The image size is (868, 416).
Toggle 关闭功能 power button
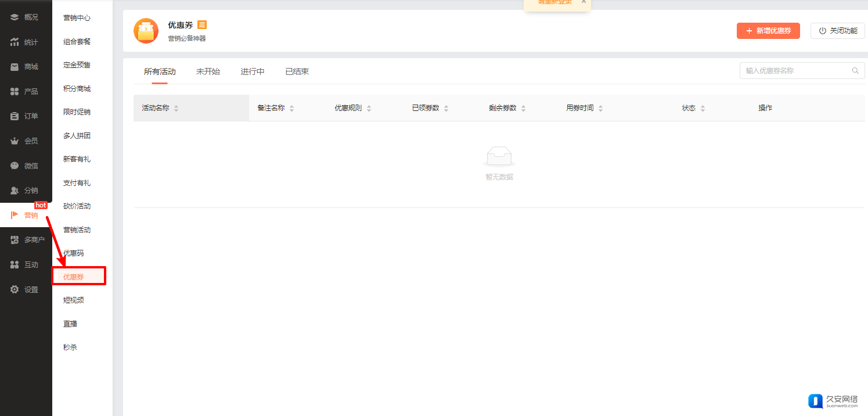click(x=837, y=31)
